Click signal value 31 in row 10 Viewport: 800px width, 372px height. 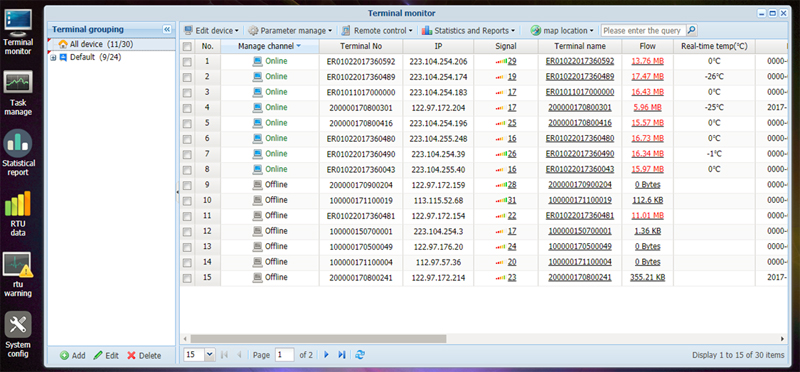[512, 200]
